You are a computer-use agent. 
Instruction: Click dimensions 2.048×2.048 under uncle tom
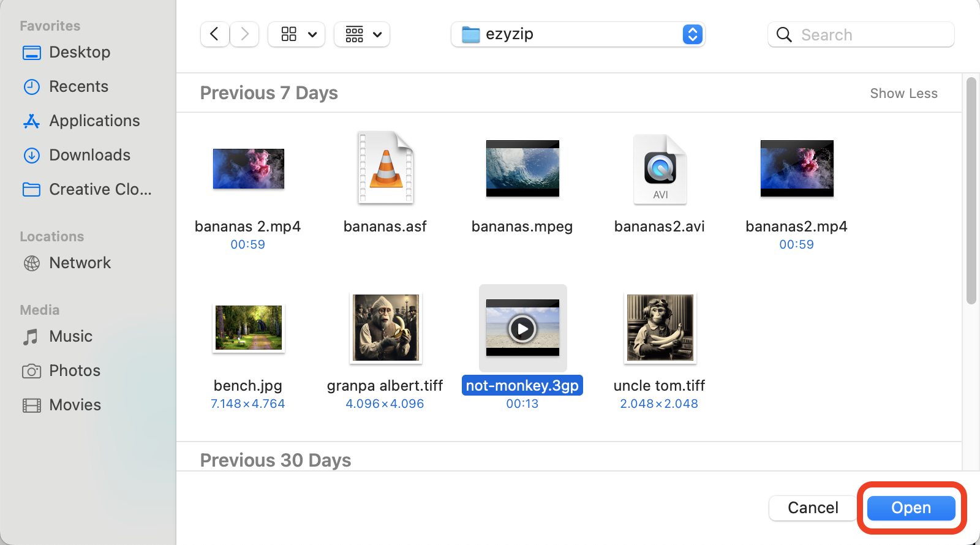[659, 404]
